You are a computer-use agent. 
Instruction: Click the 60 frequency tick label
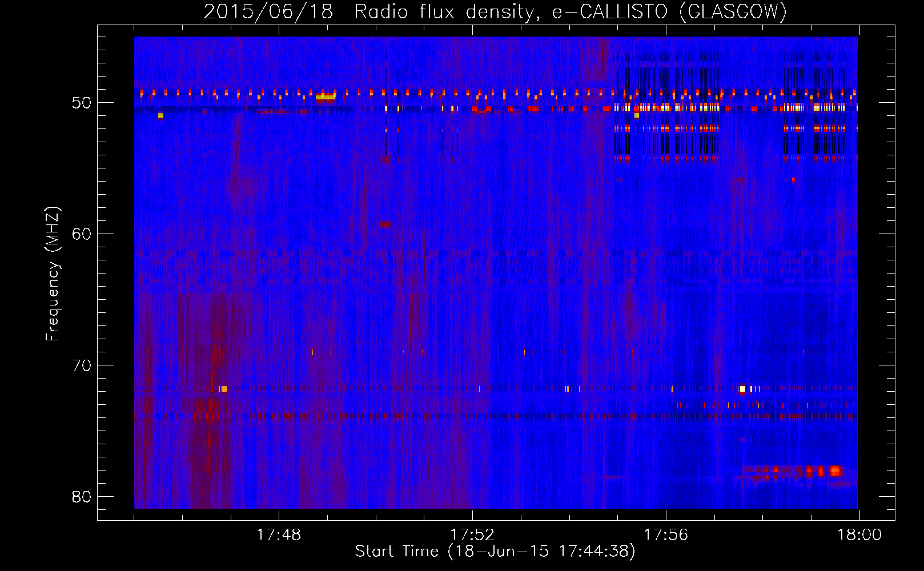82,234
